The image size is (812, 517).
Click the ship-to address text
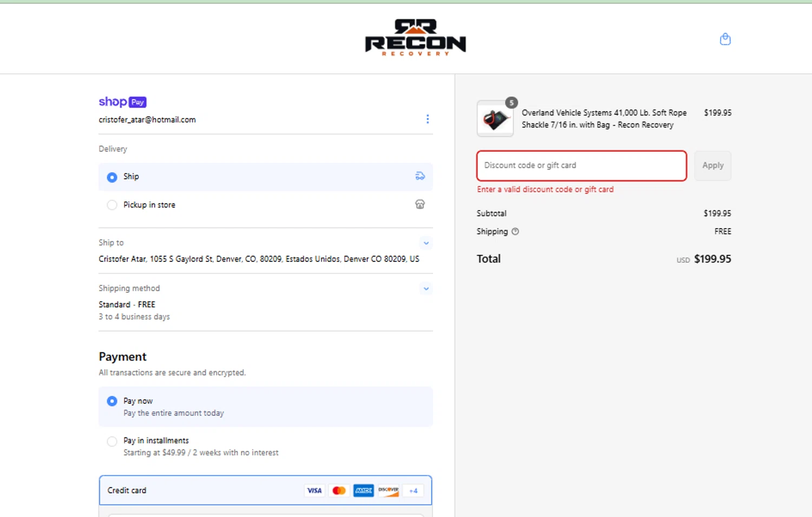click(x=259, y=259)
